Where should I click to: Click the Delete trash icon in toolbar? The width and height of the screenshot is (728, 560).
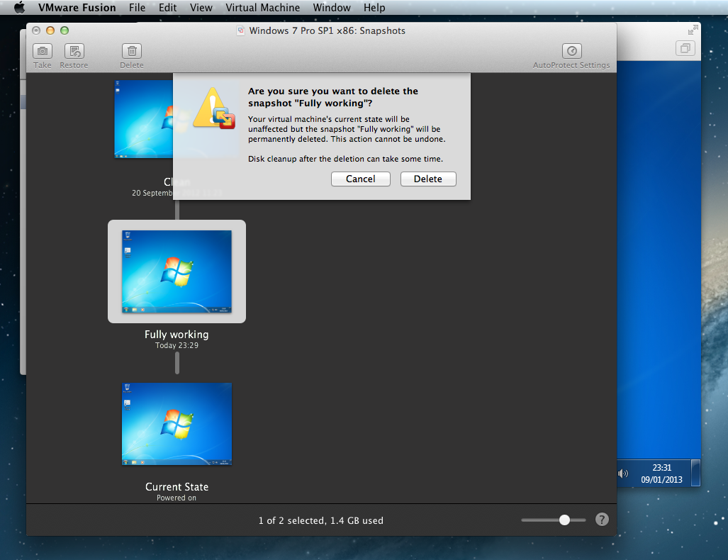pyautogui.click(x=131, y=51)
